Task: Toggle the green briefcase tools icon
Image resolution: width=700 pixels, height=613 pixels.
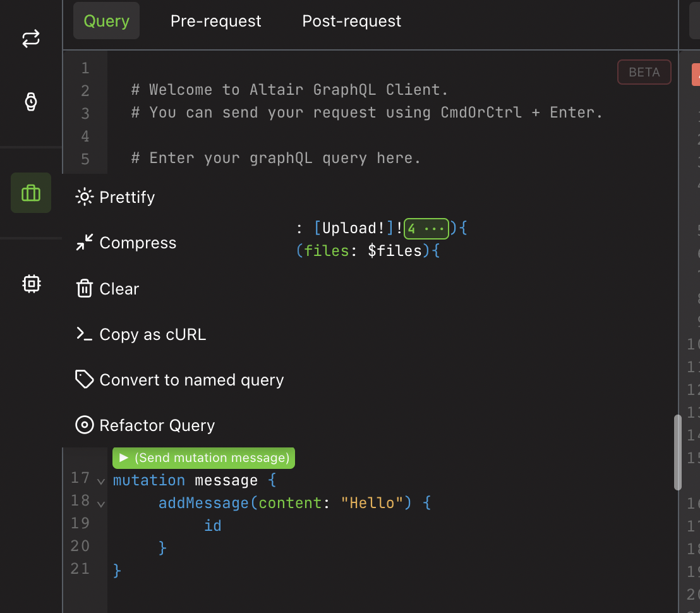Action: coord(31,193)
